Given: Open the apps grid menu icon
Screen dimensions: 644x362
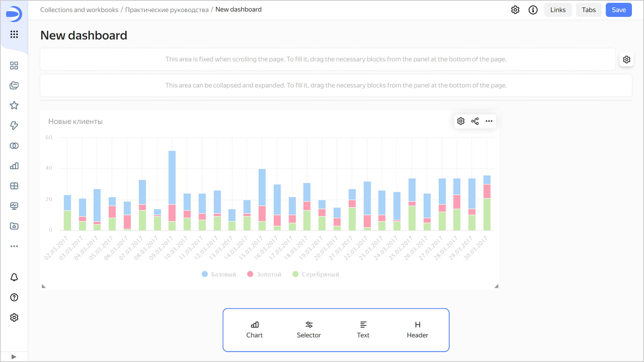Looking at the screenshot, I should pos(14,34).
